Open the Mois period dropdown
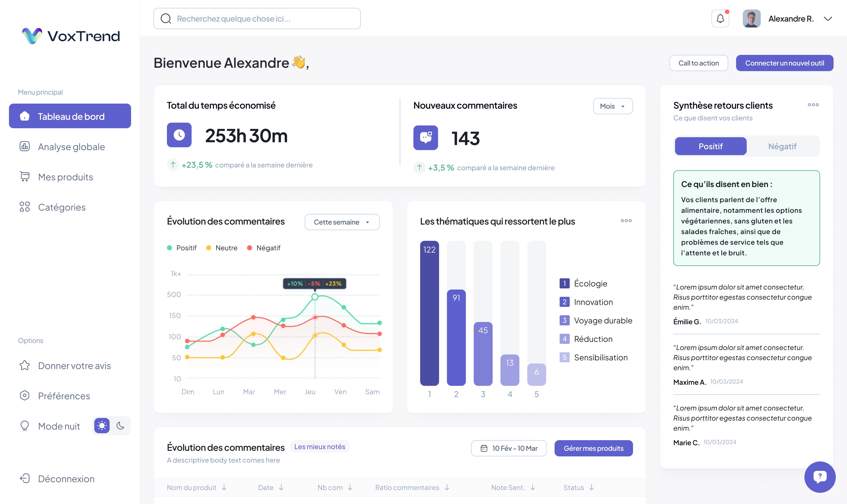This screenshot has width=847, height=504. click(613, 106)
